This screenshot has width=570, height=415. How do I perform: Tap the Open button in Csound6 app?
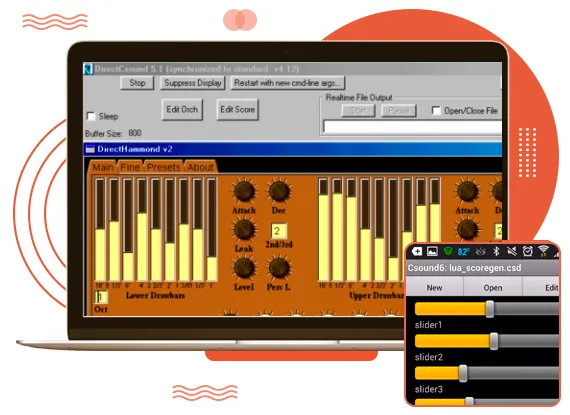coord(493,287)
